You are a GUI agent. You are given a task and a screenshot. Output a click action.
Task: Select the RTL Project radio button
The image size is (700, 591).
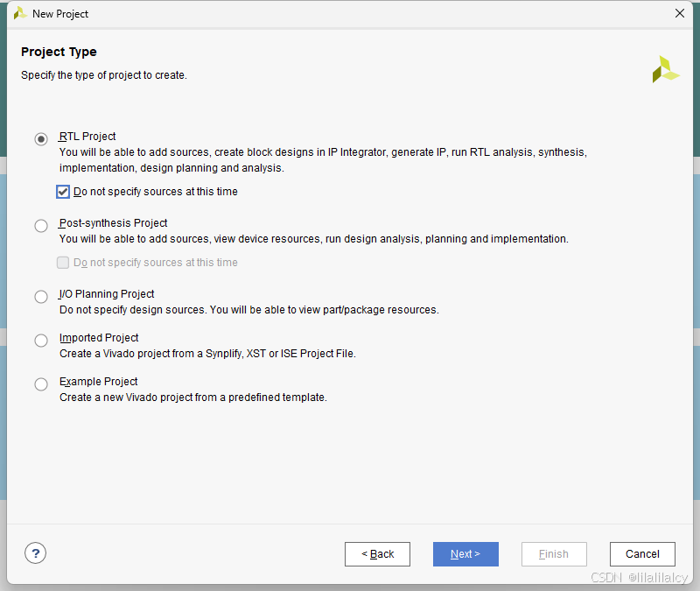point(41,139)
